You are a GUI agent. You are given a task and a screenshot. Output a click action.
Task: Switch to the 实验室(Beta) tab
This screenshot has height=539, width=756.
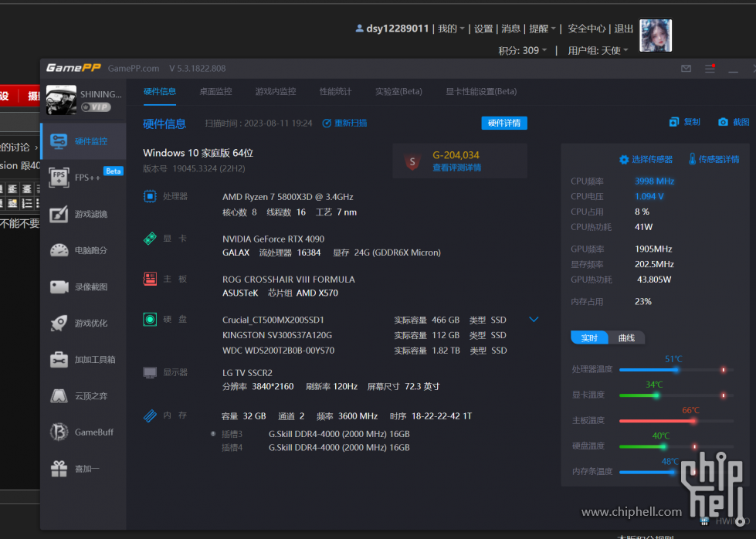pos(398,92)
